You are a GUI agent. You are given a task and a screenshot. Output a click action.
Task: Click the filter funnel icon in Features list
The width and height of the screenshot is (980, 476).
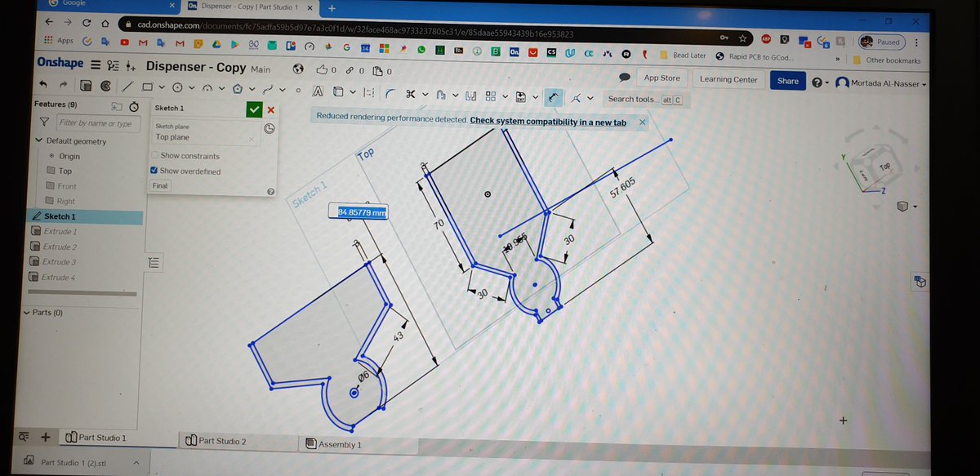(x=44, y=122)
